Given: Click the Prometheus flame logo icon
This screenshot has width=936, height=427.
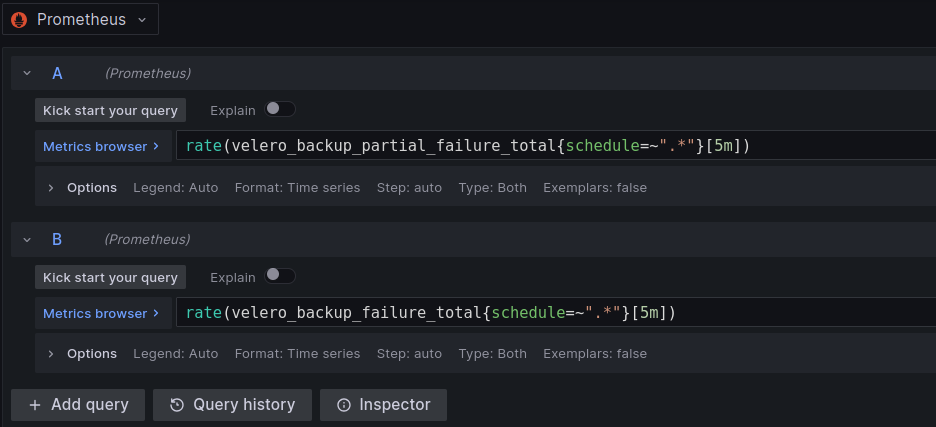Looking at the screenshot, I should [19, 20].
